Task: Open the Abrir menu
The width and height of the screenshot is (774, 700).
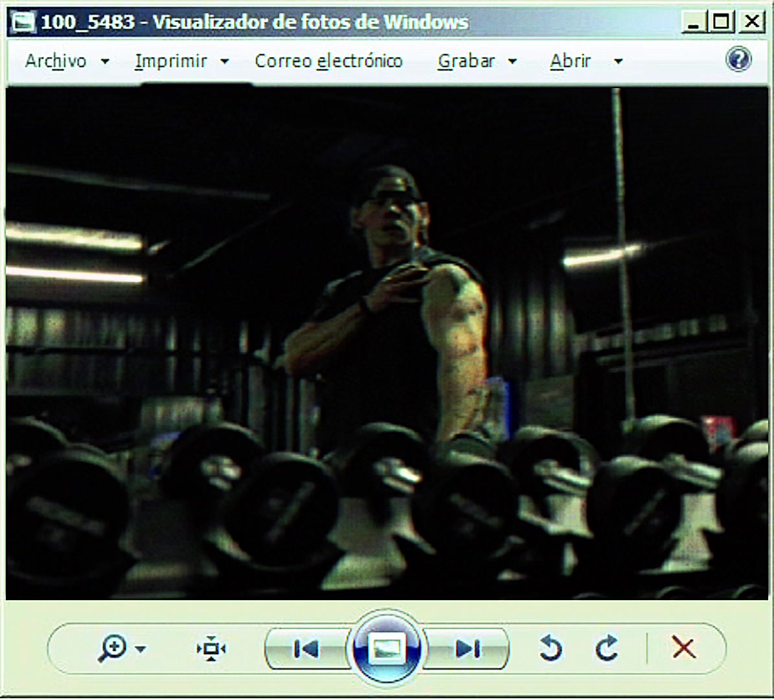Action: pyautogui.click(x=570, y=61)
